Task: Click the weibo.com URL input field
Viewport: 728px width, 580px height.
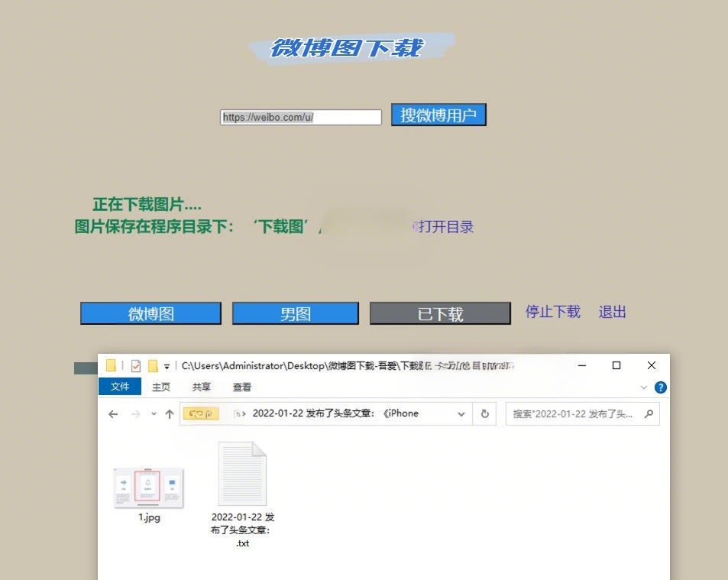Action: click(x=300, y=118)
